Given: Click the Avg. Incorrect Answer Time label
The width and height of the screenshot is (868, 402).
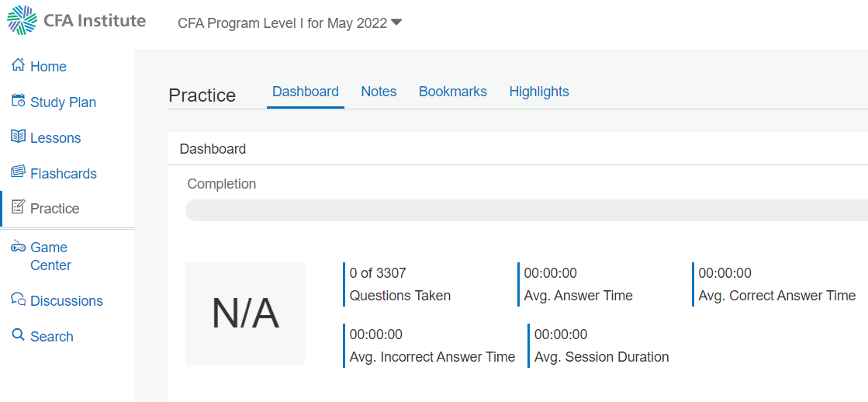Looking at the screenshot, I should pyautogui.click(x=432, y=357).
